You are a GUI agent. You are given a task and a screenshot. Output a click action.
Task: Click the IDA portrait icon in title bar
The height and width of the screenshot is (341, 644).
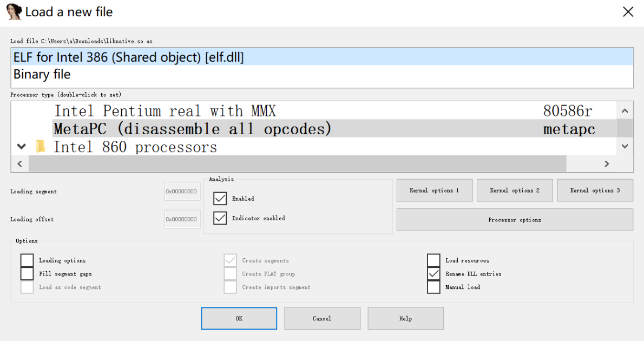pos(14,12)
